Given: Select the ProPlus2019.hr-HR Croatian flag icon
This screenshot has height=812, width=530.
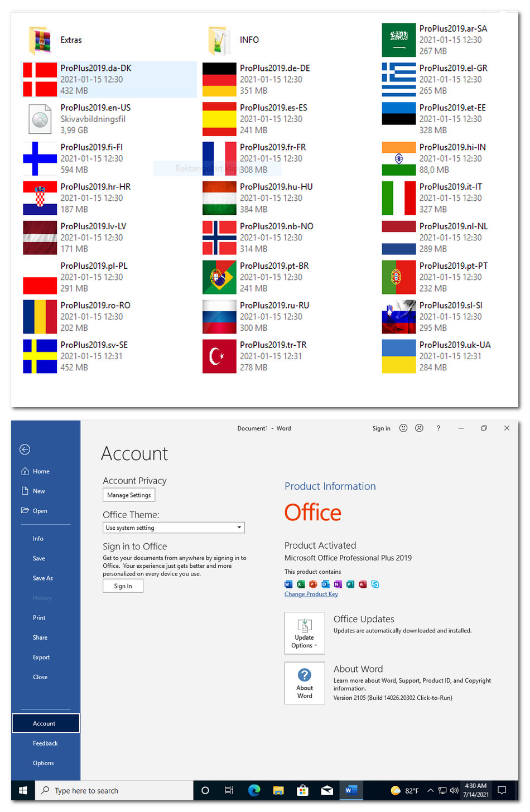Looking at the screenshot, I should 40,199.
